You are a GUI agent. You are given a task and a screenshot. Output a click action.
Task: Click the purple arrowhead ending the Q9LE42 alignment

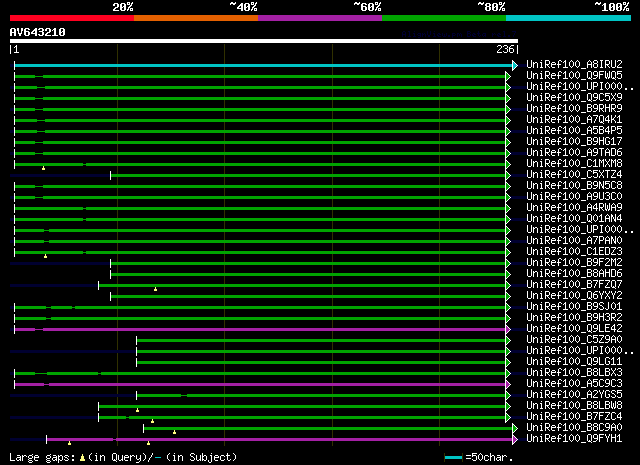tap(508, 329)
